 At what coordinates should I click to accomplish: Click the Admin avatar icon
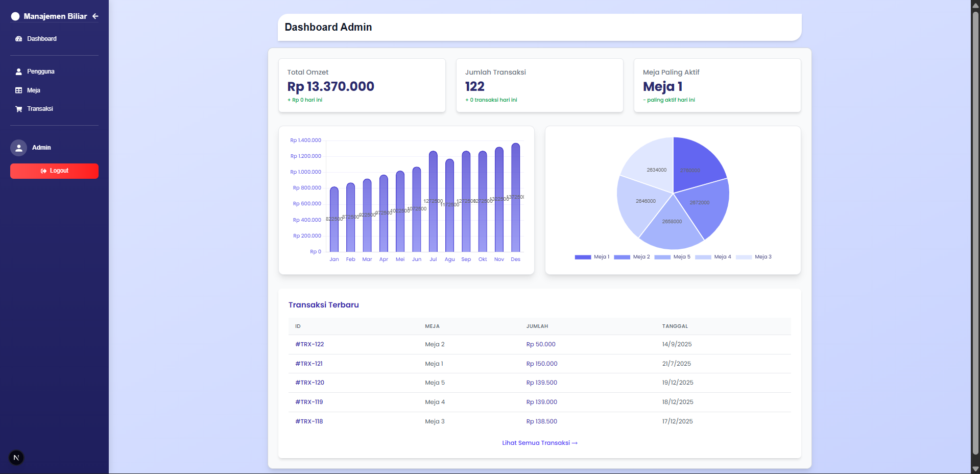[x=19, y=148]
